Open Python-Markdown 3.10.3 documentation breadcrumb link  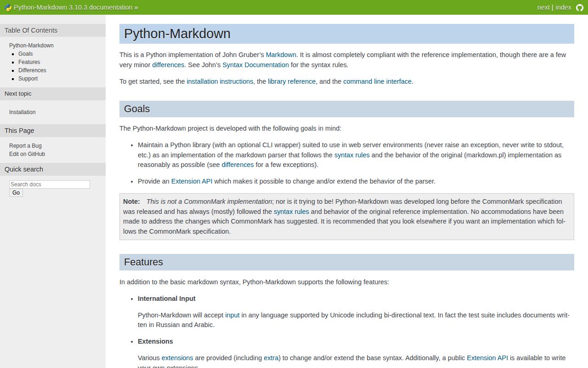[x=73, y=7]
